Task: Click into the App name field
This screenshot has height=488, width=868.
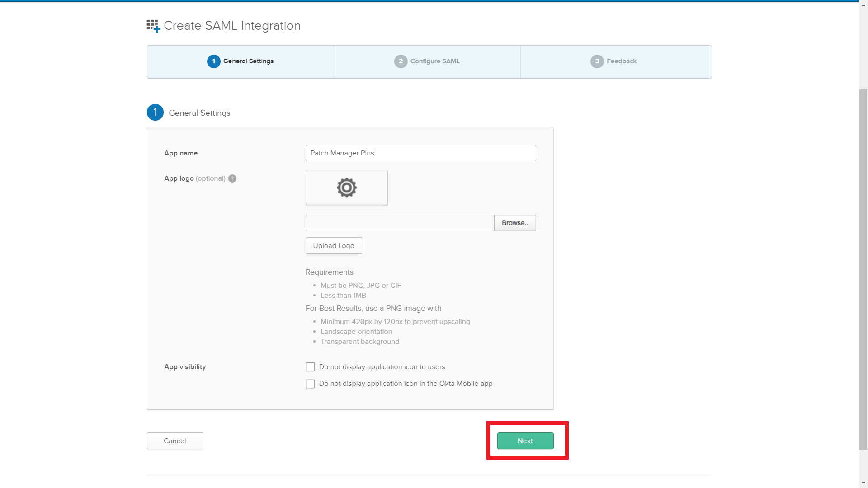Action: click(x=421, y=153)
